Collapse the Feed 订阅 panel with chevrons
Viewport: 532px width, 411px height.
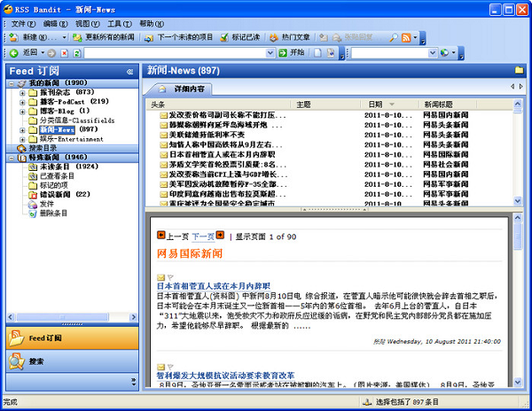[129, 72]
